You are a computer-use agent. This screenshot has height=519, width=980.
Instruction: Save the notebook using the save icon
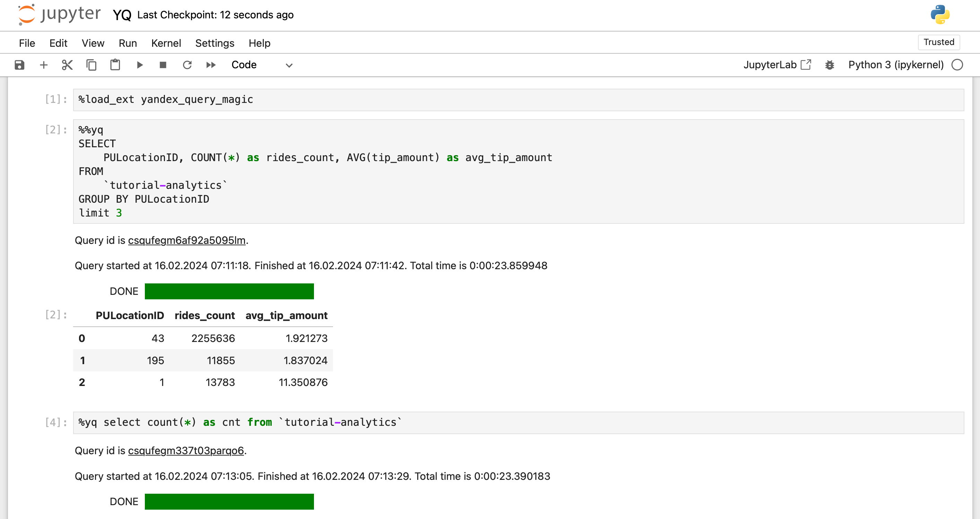(19, 65)
